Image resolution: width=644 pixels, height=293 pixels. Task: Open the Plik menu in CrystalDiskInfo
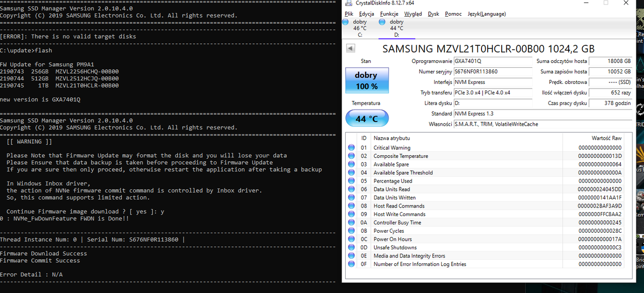(349, 14)
